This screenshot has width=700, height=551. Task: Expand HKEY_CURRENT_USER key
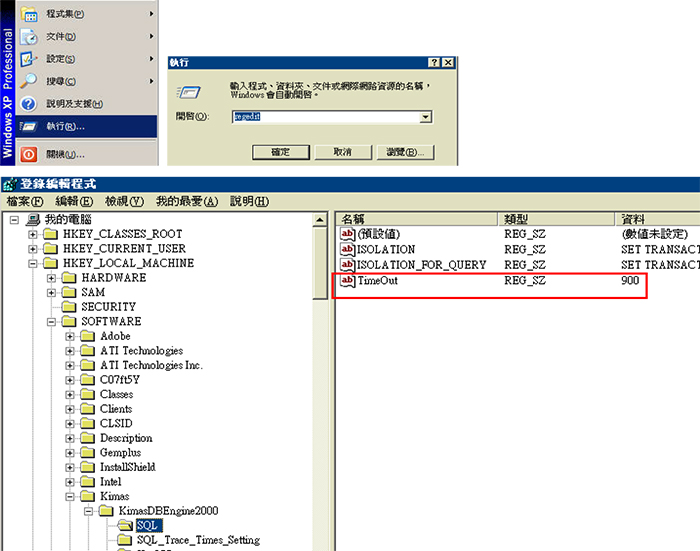click(x=33, y=249)
